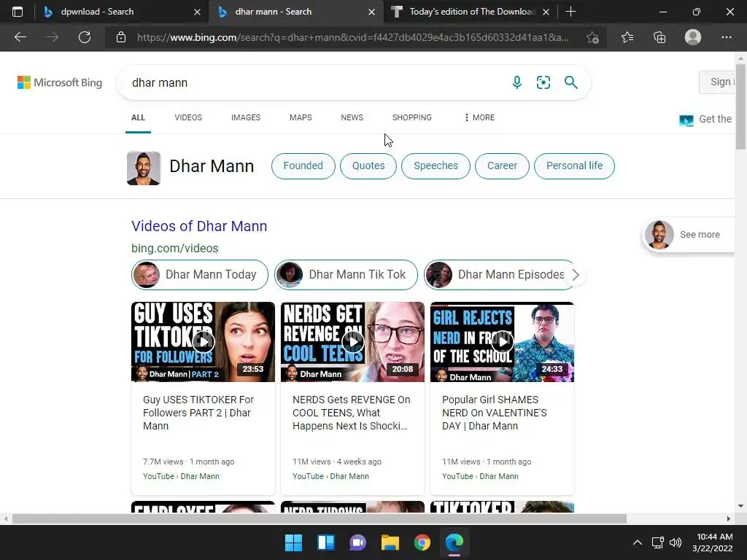Open Videos of Dhar Mann link

(x=199, y=226)
